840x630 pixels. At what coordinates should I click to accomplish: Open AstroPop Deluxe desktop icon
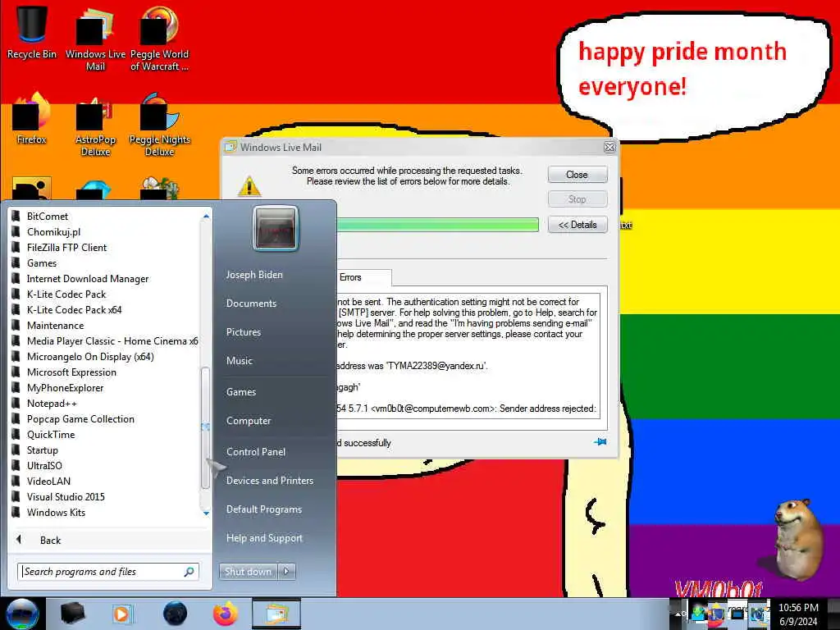click(95, 125)
